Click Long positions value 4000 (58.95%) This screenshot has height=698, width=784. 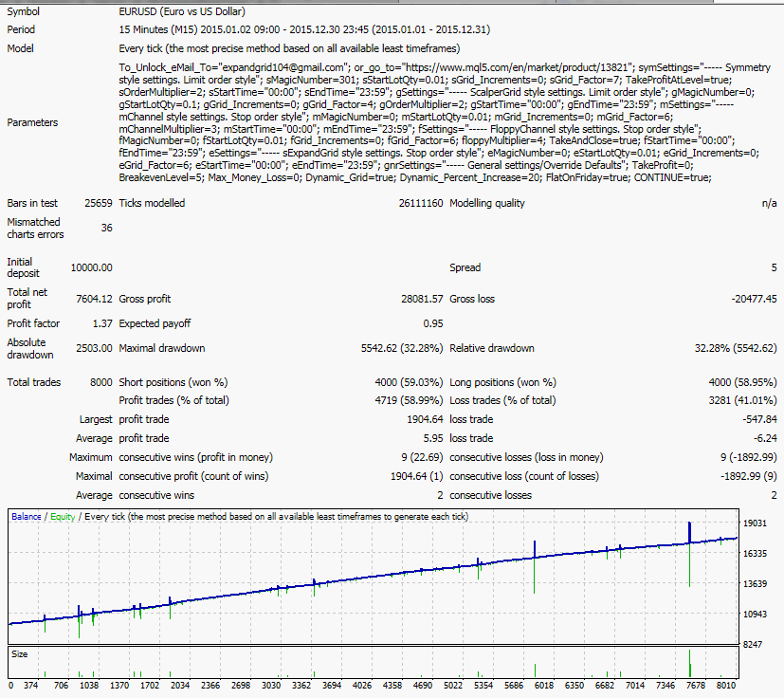pyautogui.click(x=743, y=382)
